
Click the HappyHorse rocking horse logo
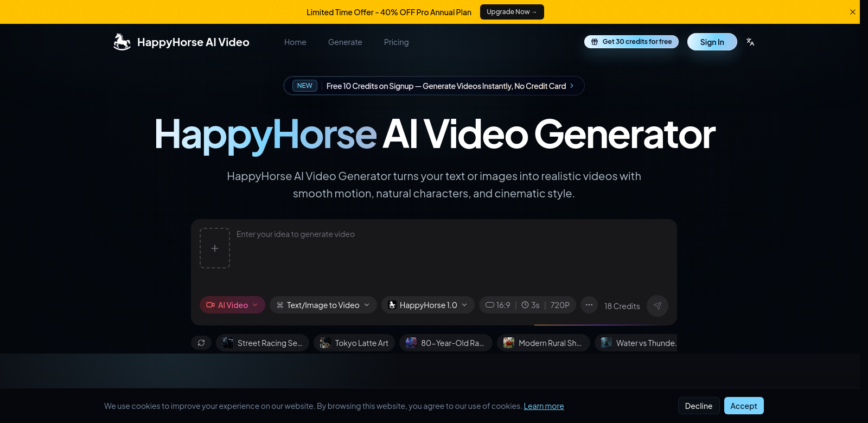click(x=122, y=42)
